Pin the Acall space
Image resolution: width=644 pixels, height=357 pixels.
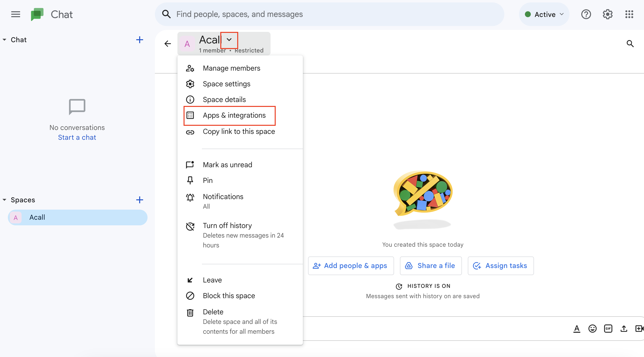208,180
